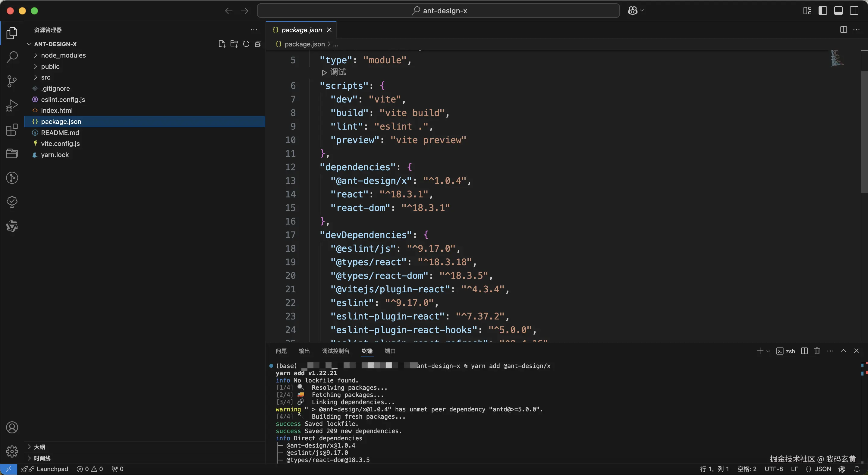
Task: Expand the 大纲 outline section
Action: click(39, 447)
